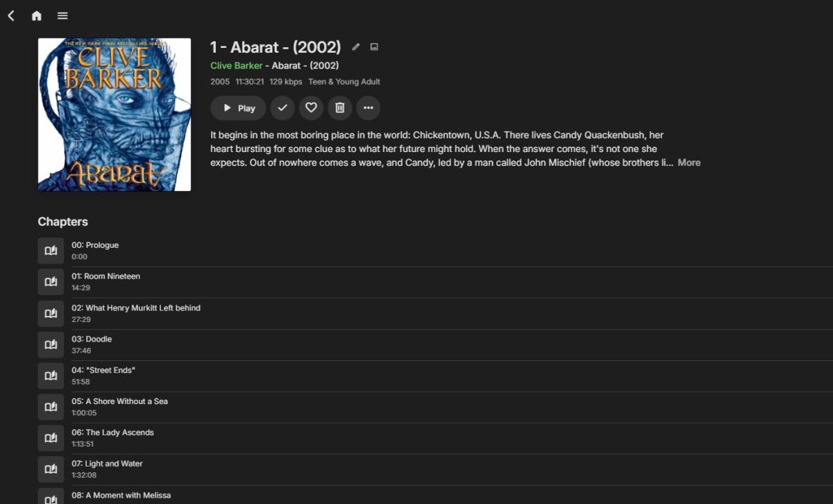Select the chapter icon for Doodle

[x=51, y=344]
